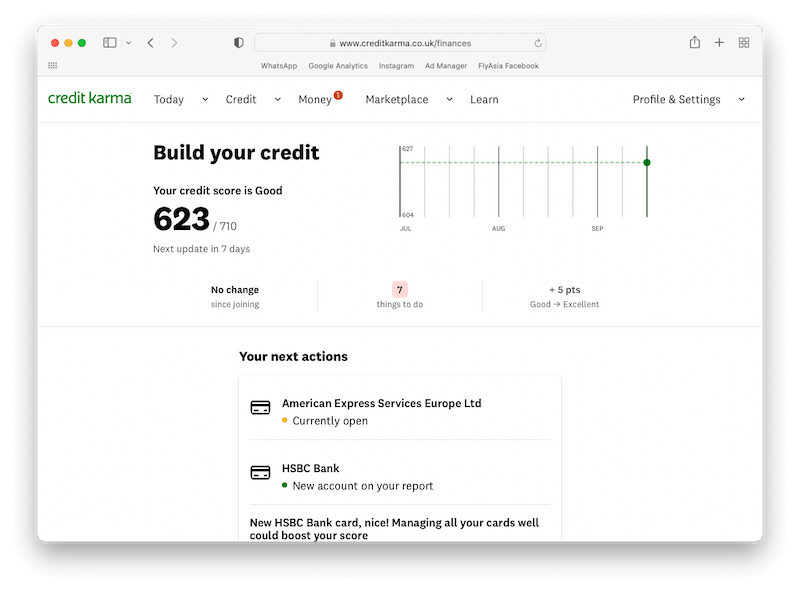This screenshot has width=800, height=591.
Task: Click the yellow minimize window button
Action: pos(68,43)
